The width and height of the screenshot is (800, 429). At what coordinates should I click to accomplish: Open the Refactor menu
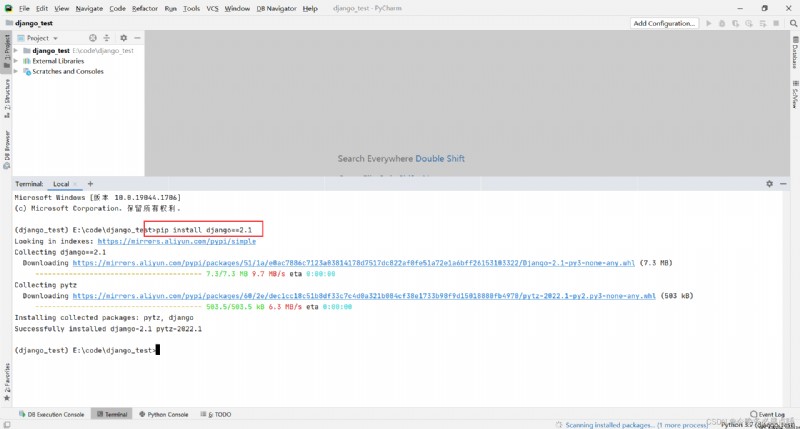(x=145, y=9)
